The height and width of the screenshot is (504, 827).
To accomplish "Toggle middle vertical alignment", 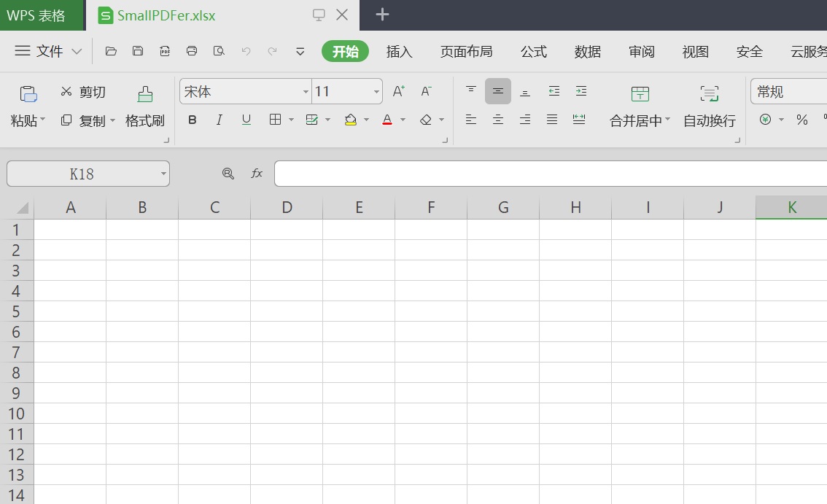I will click(x=498, y=90).
